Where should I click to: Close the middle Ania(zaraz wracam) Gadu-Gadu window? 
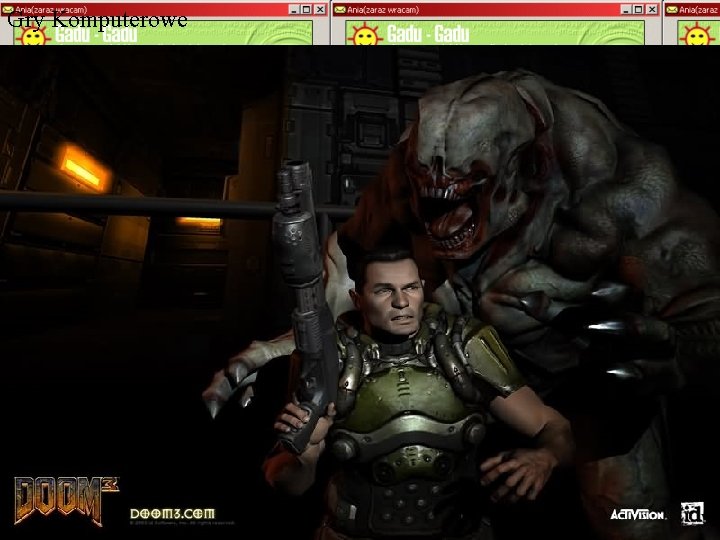point(652,9)
